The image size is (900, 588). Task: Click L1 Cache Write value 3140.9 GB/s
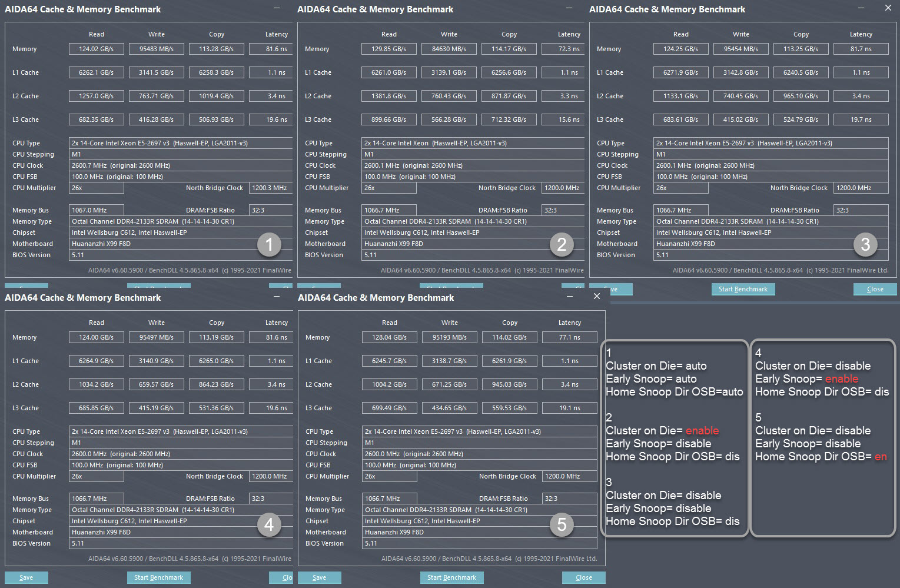click(157, 361)
